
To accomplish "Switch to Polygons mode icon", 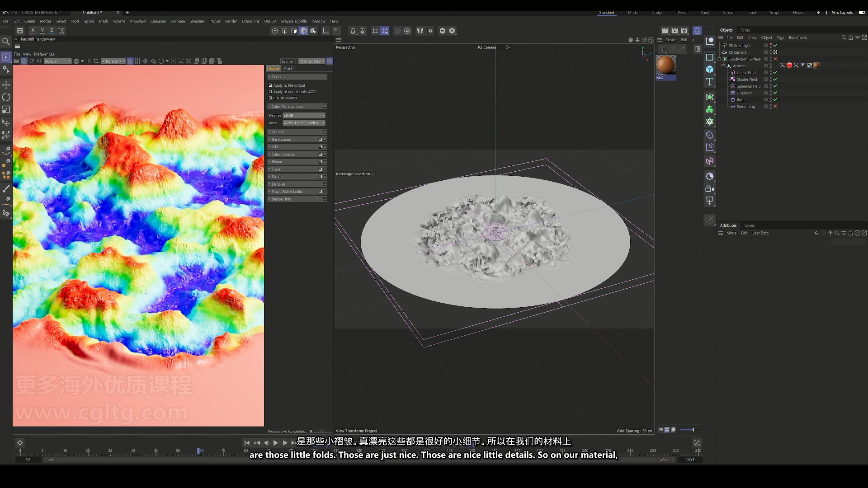I will click(294, 31).
